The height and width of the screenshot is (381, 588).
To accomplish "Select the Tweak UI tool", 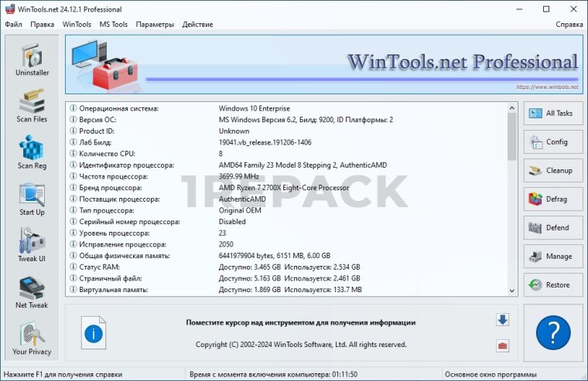I will (32, 246).
